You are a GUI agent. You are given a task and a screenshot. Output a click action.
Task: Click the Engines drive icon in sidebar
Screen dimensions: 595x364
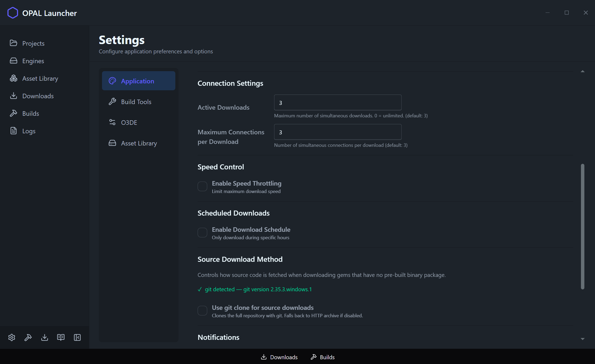(14, 61)
